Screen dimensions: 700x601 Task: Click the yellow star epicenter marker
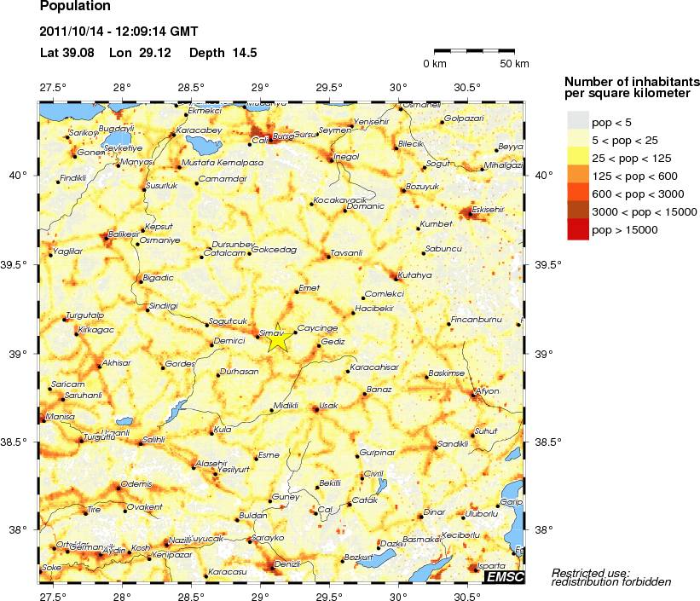[x=279, y=339]
